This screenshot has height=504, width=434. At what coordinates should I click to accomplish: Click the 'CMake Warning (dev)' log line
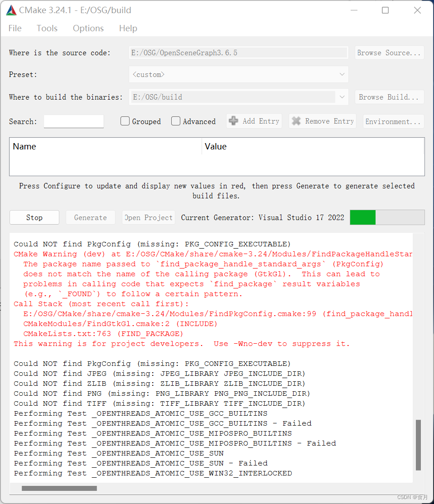click(x=213, y=254)
